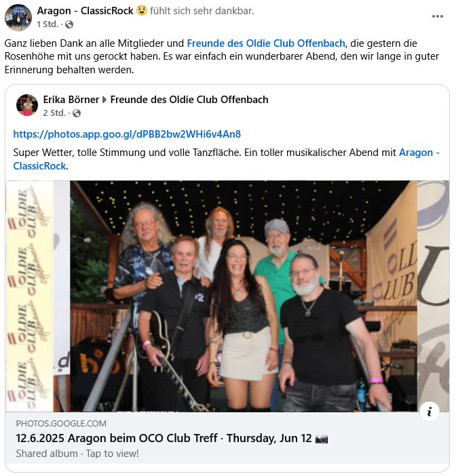The width and height of the screenshot is (456, 476).
Task: Click the globe privacy icon beside 1 Std.
Action: coord(69,24)
